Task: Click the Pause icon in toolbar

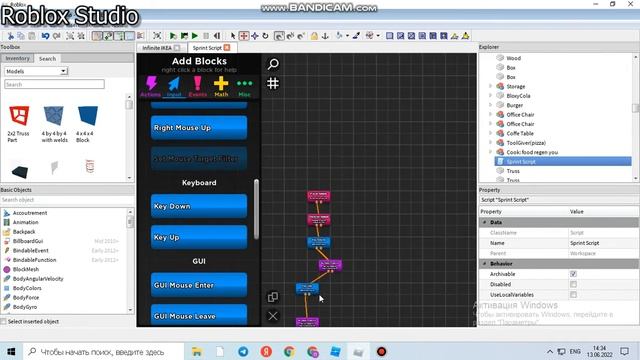Action: 206,36
